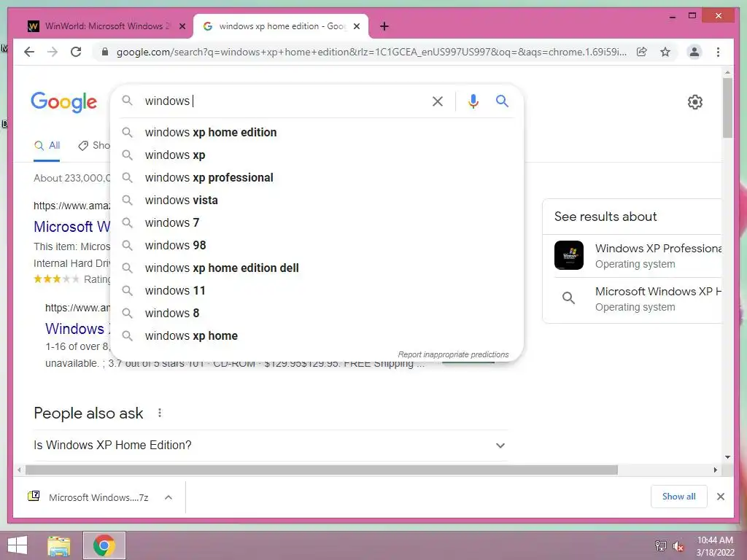Open the taskbar clock and date

coord(715,546)
